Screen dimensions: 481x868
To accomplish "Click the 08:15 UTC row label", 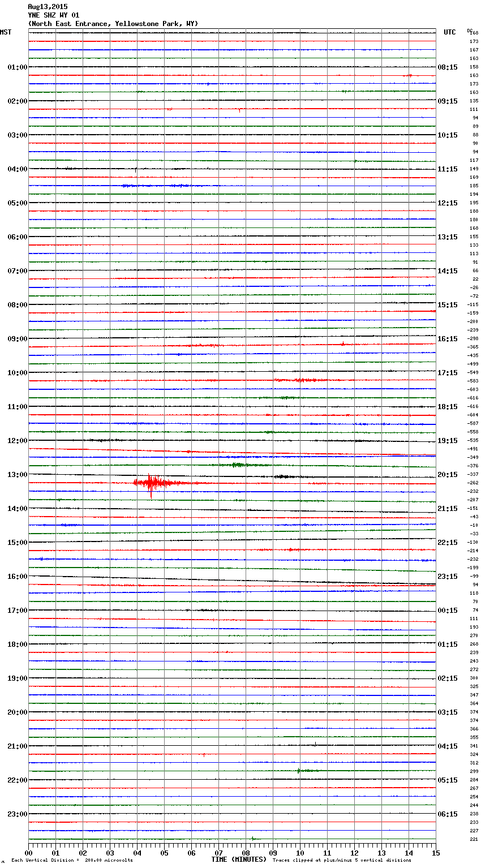I will 448,67.
